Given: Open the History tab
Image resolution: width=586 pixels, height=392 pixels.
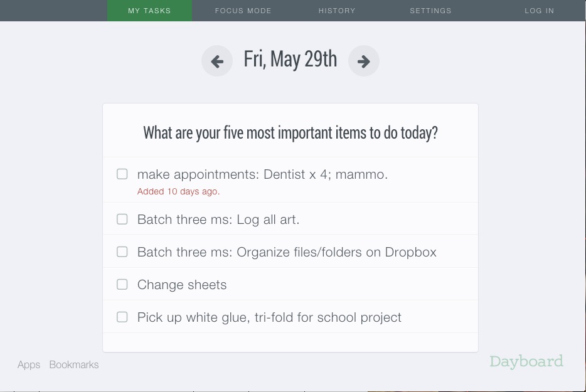Looking at the screenshot, I should pyautogui.click(x=337, y=11).
